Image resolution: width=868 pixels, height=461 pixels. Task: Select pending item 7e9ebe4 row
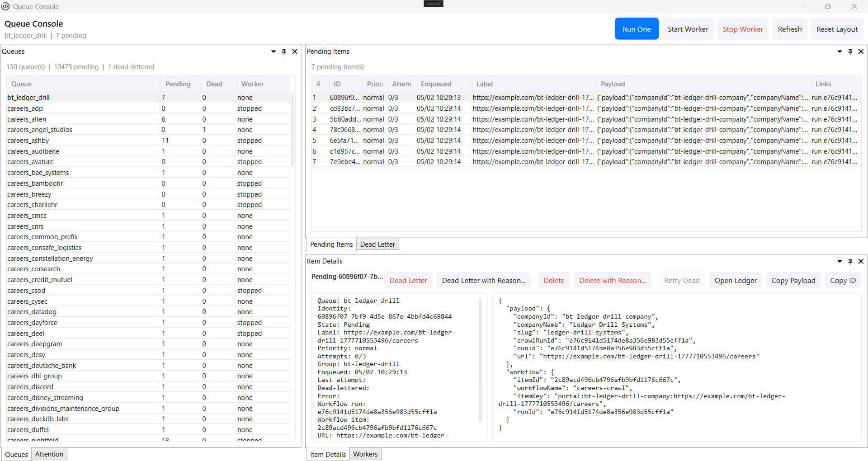pos(586,162)
